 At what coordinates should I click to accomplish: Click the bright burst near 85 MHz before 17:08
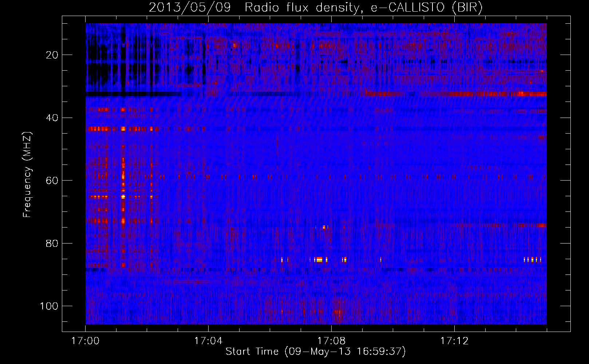[319, 260]
